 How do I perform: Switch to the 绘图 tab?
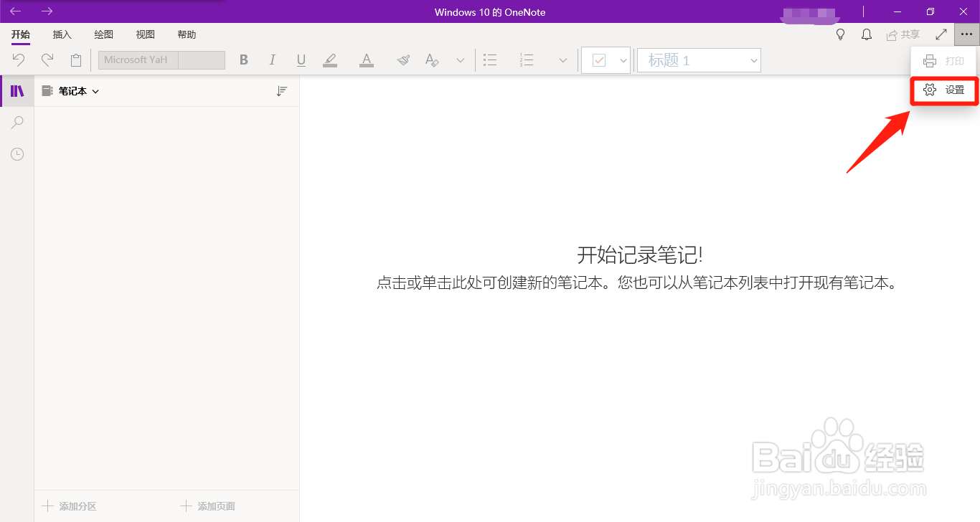click(104, 34)
